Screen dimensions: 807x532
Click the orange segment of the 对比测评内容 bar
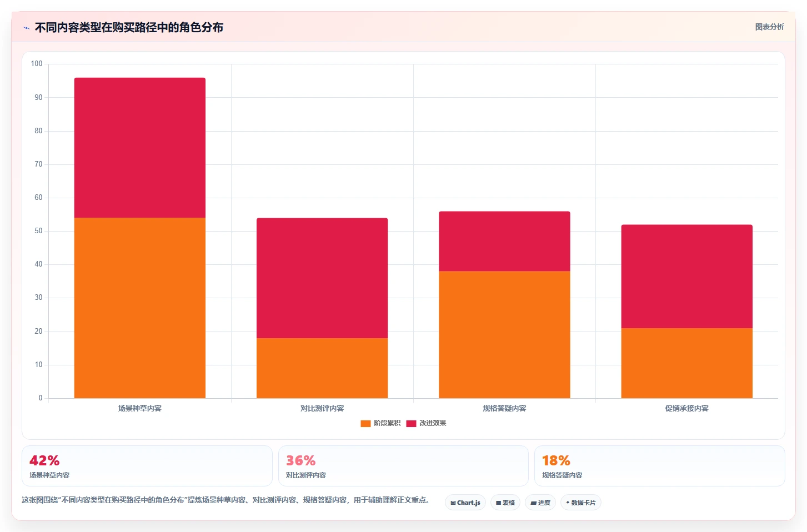(322, 368)
